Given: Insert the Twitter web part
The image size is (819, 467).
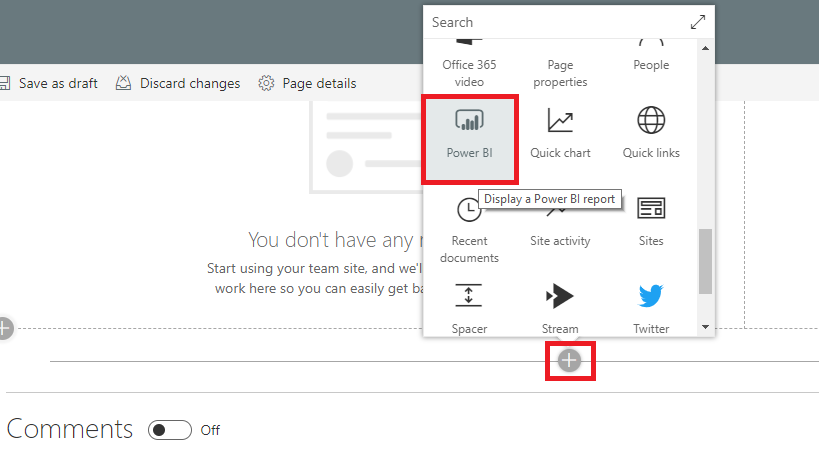Looking at the screenshot, I should click(x=651, y=308).
